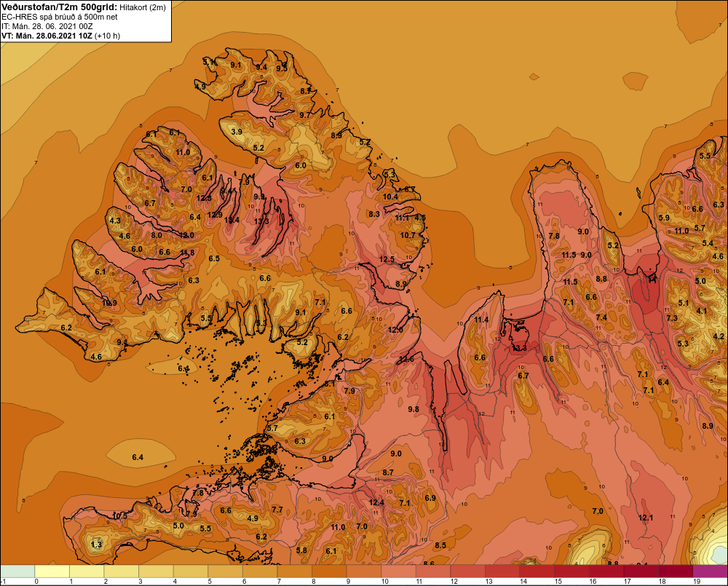
Task: Click the legend swatch between 2 and 3
Action: tap(121, 571)
